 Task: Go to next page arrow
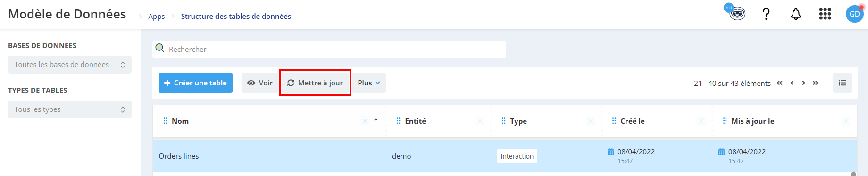(x=803, y=83)
